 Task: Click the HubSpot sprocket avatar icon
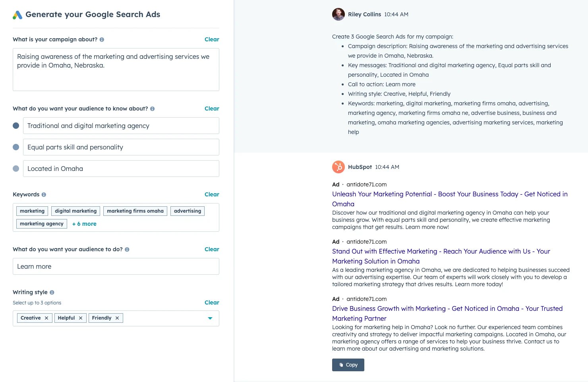coord(338,167)
